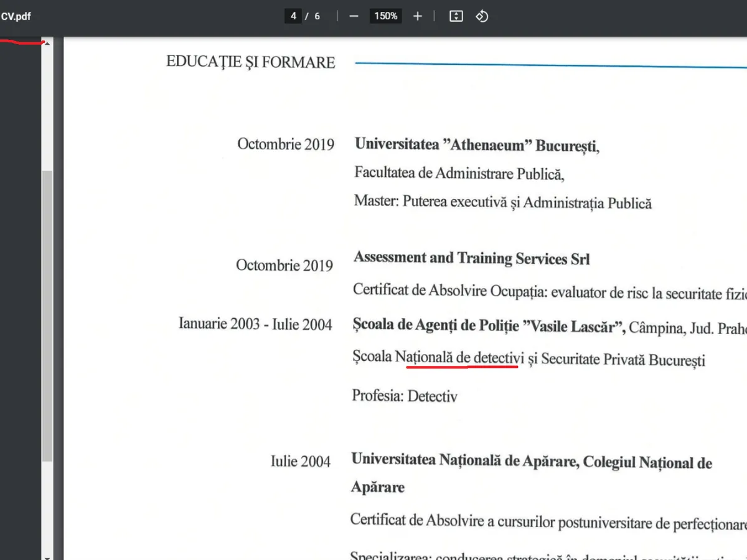
Task: Click the total page count 6
Action: click(317, 16)
